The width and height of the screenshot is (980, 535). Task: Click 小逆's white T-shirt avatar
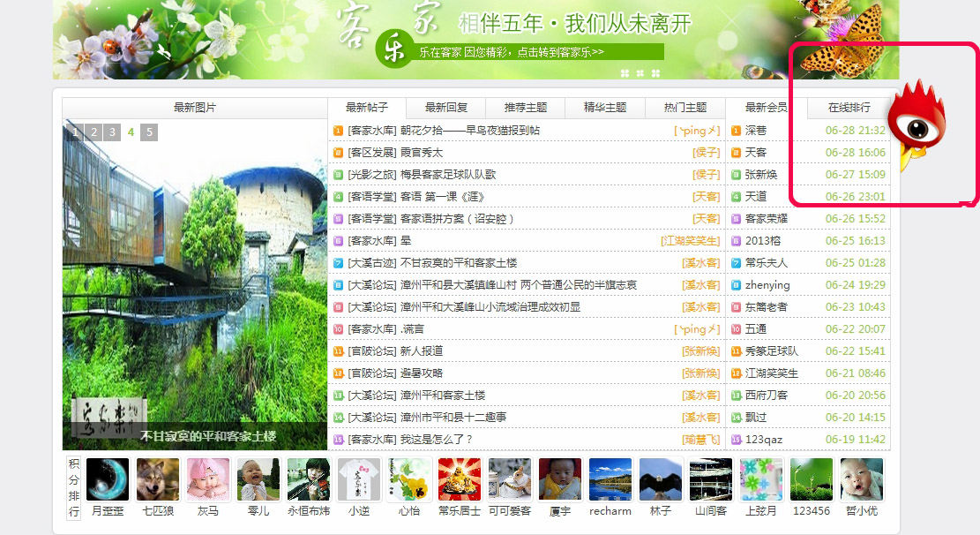point(359,479)
